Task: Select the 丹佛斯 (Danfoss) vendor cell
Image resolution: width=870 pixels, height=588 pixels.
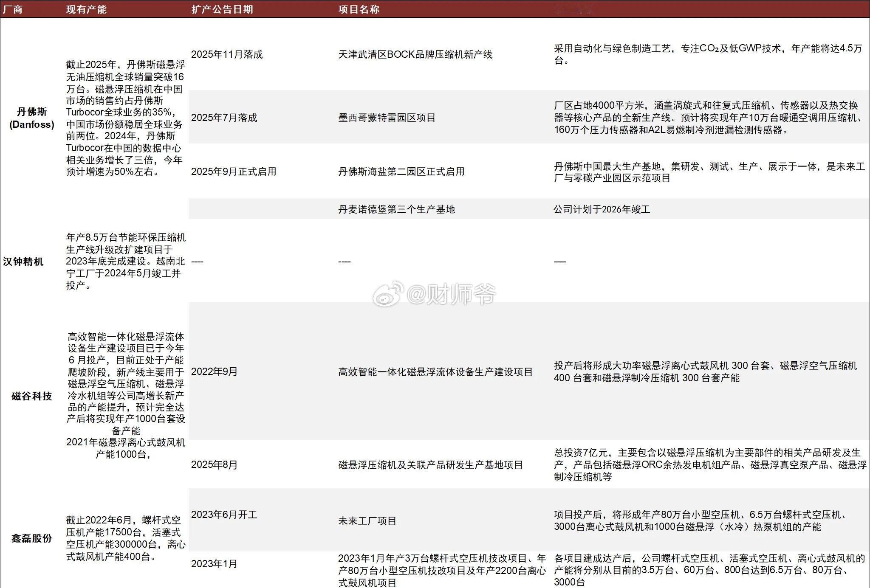Action: (x=32, y=118)
